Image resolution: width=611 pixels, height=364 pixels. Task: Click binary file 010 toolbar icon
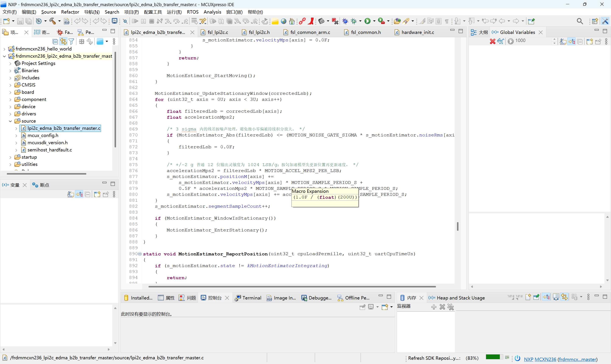point(66,21)
